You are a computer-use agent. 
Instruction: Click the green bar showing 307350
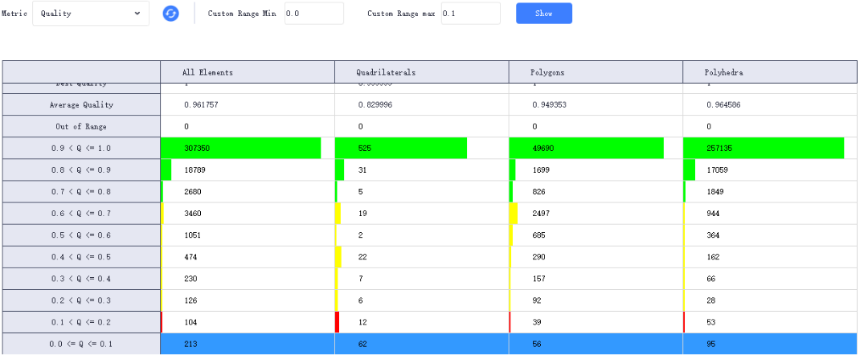[241, 149]
